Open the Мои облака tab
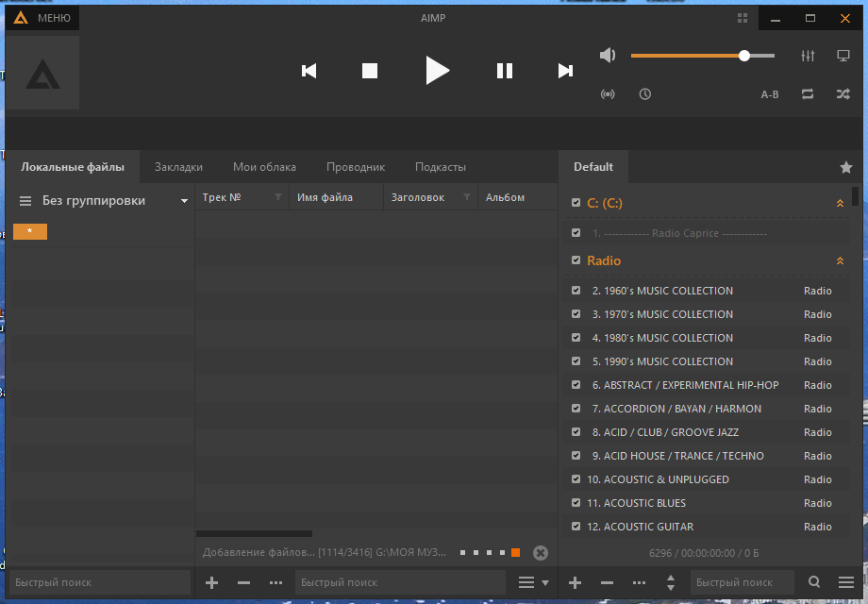The height and width of the screenshot is (604, 868). coord(264,167)
